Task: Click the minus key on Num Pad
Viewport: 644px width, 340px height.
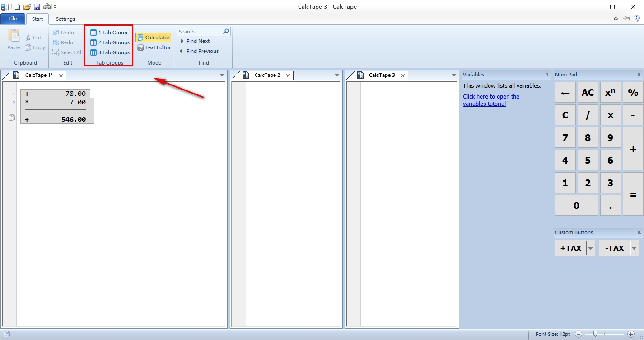Action: pos(633,115)
